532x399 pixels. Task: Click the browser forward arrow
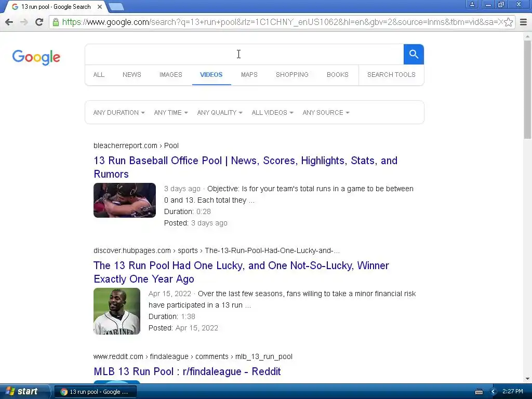[24, 22]
